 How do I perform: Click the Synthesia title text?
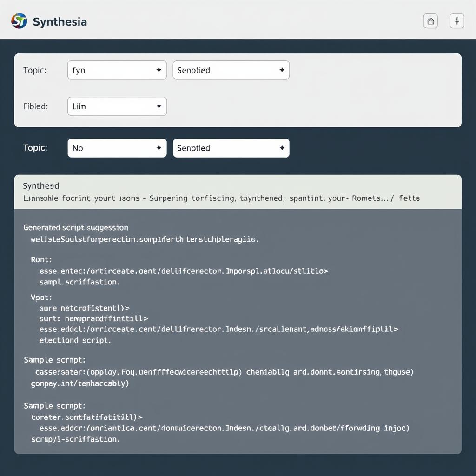pos(59,21)
